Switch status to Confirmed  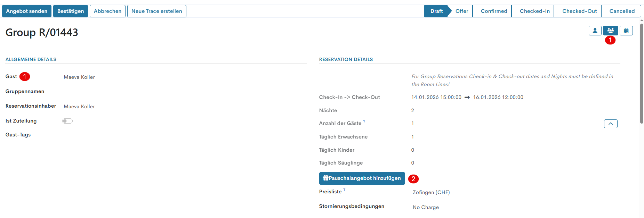click(x=494, y=11)
